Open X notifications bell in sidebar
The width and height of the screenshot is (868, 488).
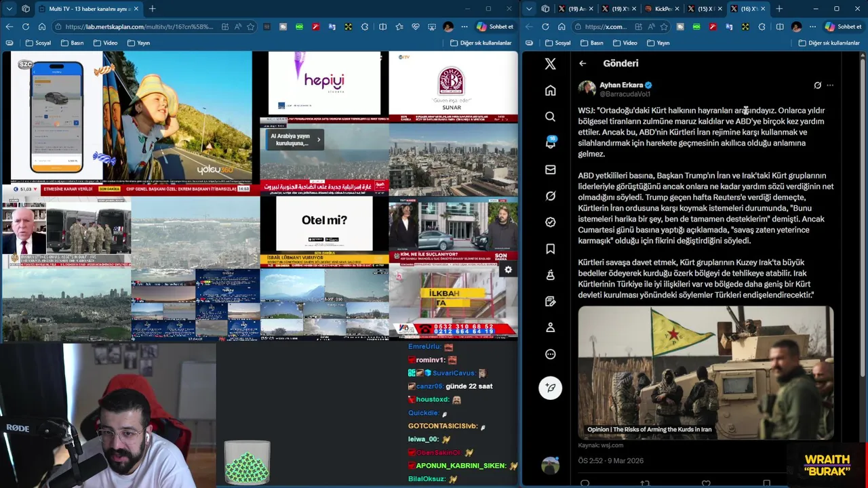click(x=550, y=143)
